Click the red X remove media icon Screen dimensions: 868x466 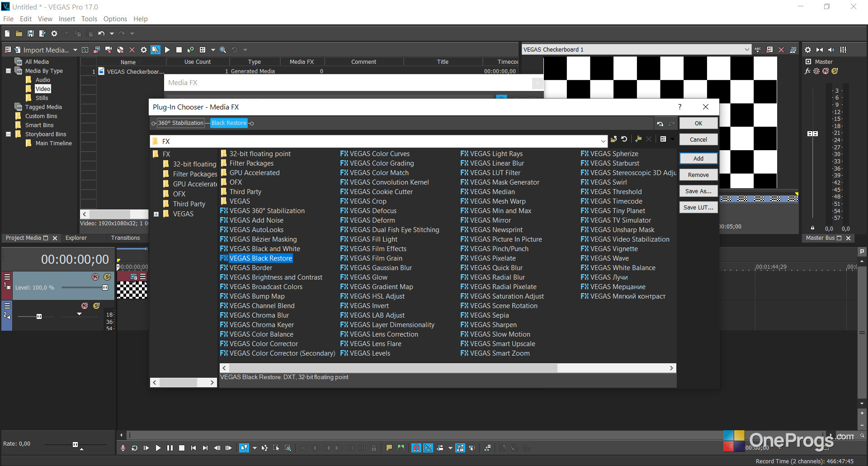132,50
